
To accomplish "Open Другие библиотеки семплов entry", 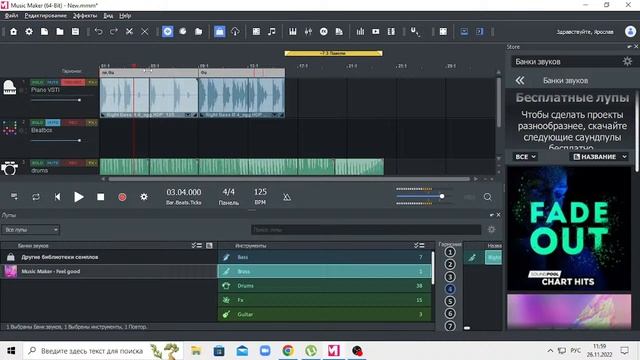I will pyautogui.click(x=109, y=257).
